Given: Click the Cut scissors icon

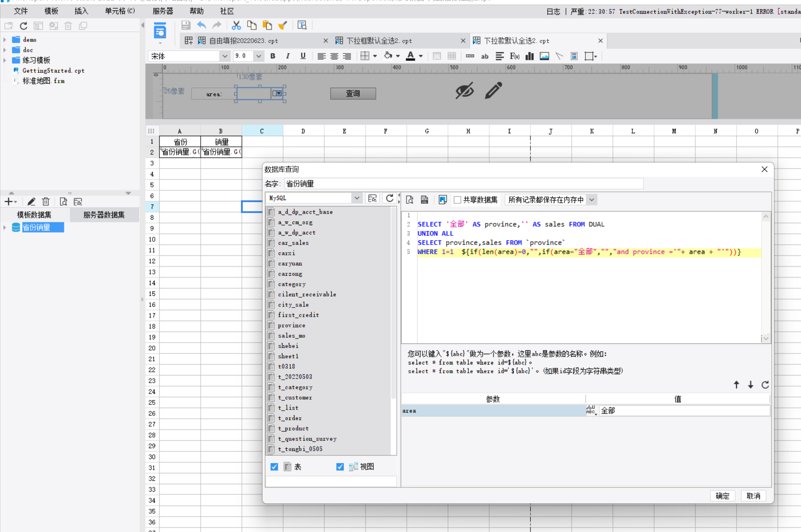Looking at the screenshot, I should [x=236, y=26].
